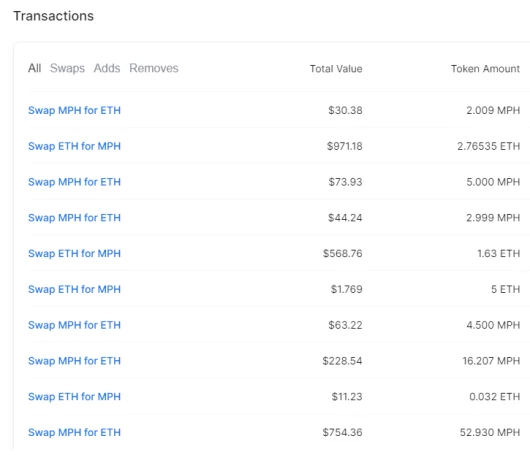
Task: Sort by the Total Value column header
Action: tap(336, 69)
